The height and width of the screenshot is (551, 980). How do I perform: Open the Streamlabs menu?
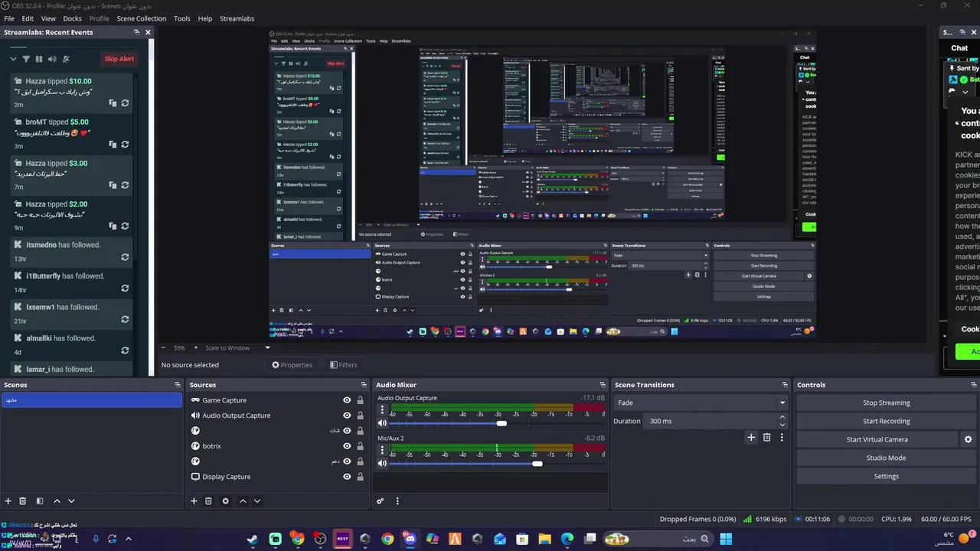tap(237, 18)
